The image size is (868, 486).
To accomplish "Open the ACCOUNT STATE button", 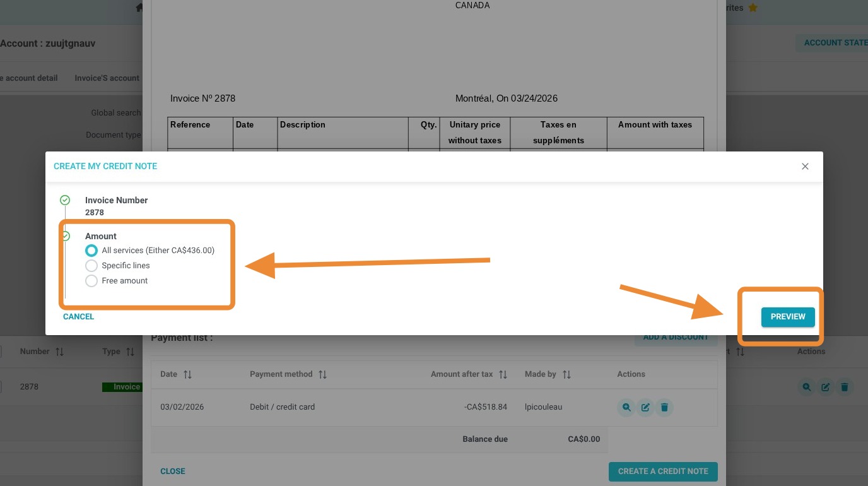I will [x=831, y=43].
